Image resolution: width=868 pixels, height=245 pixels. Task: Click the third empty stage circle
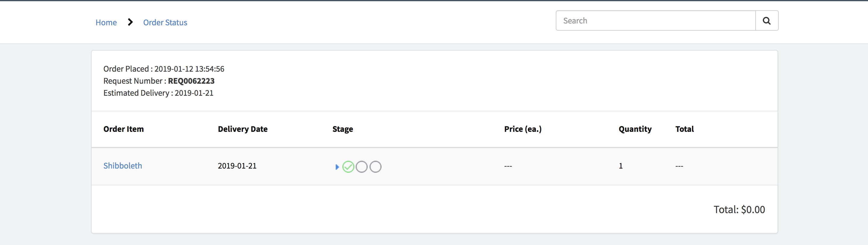pos(375,167)
